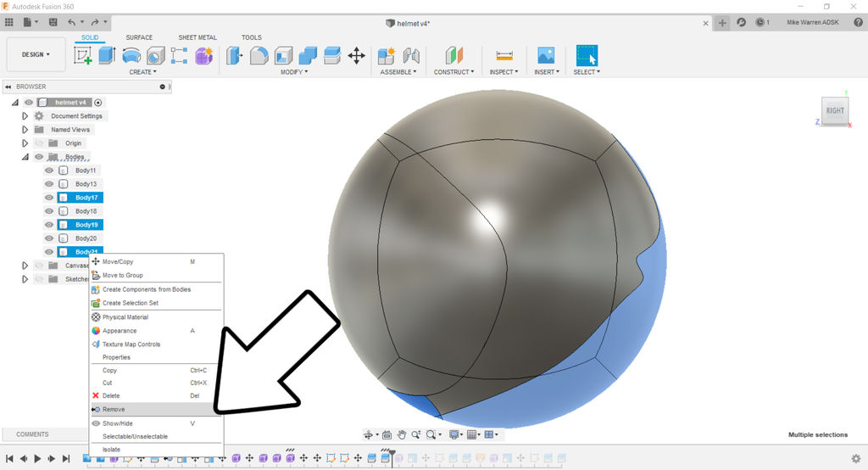The width and height of the screenshot is (868, 470).
Task: Play the timeline
Action: coord(37,458)
